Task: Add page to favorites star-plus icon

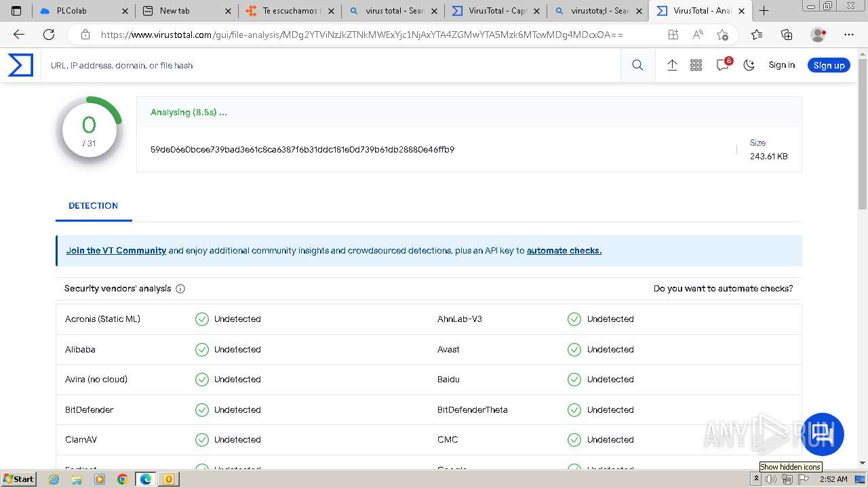Action: [722, 35]
